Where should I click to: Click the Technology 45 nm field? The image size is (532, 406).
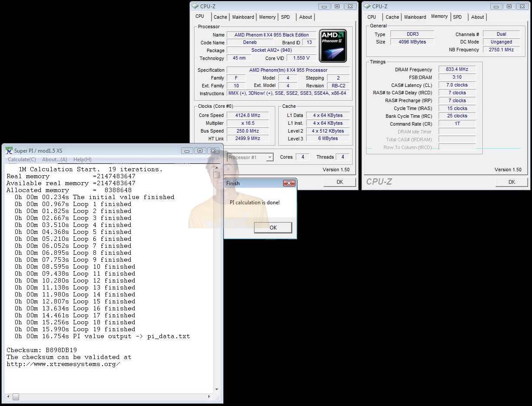click(x=239, y=58)
